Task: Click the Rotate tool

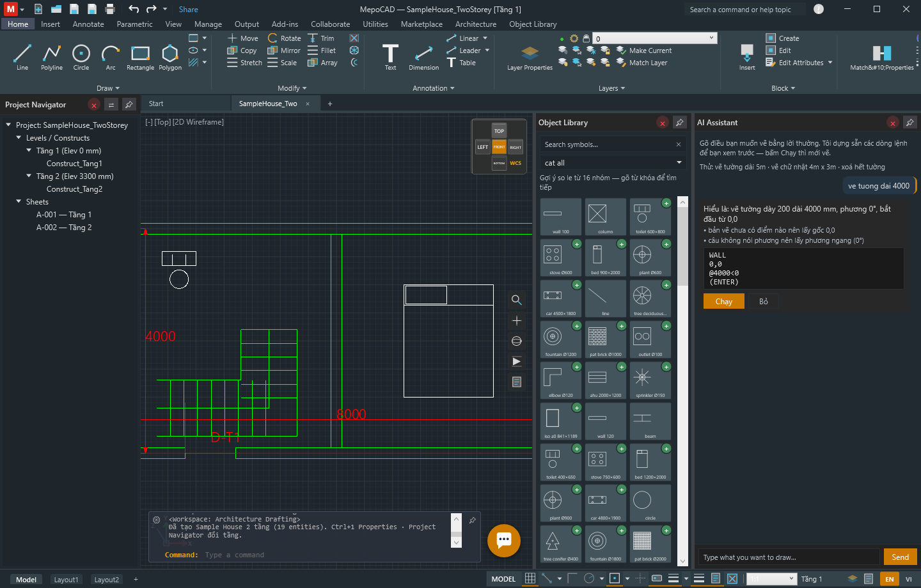Action: pyautogui.click(x=284, y=38)
